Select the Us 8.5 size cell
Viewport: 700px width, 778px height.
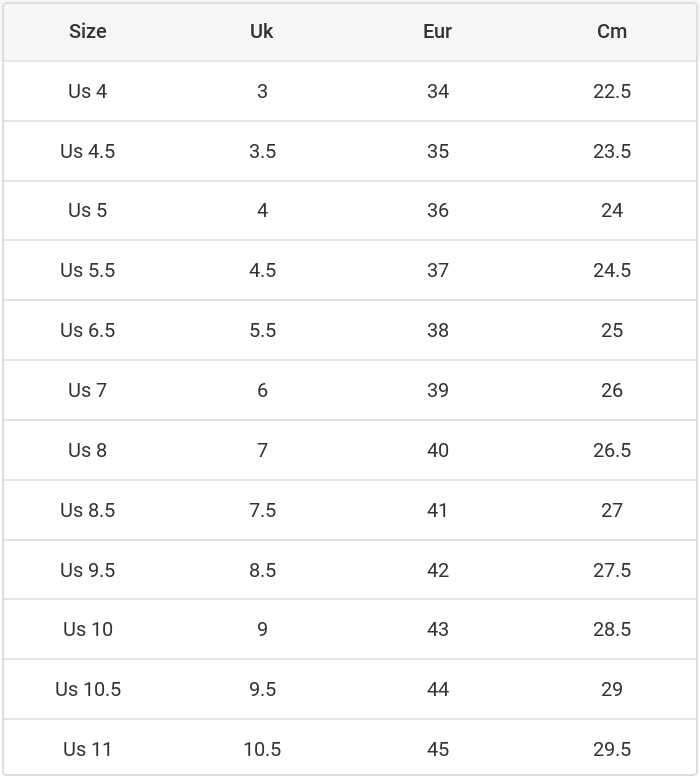point(88,510)
